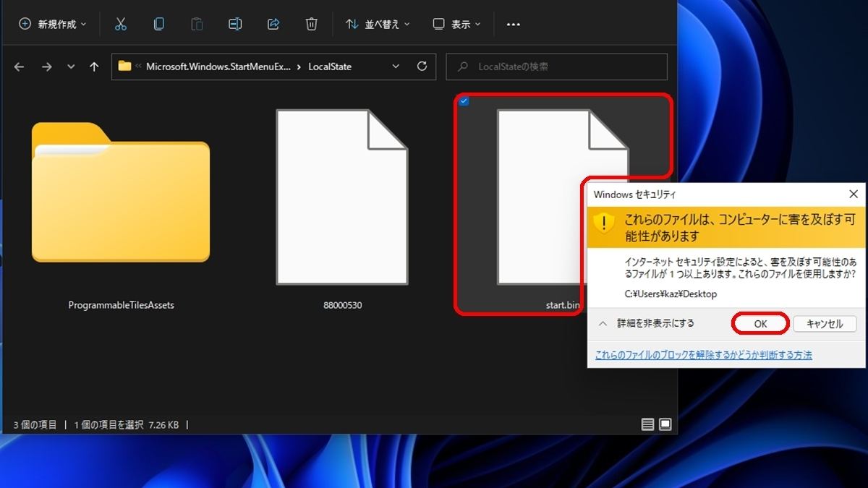Expand the address bar history dropdown
The image size is (868, 488).
click(x=396, y=67)
